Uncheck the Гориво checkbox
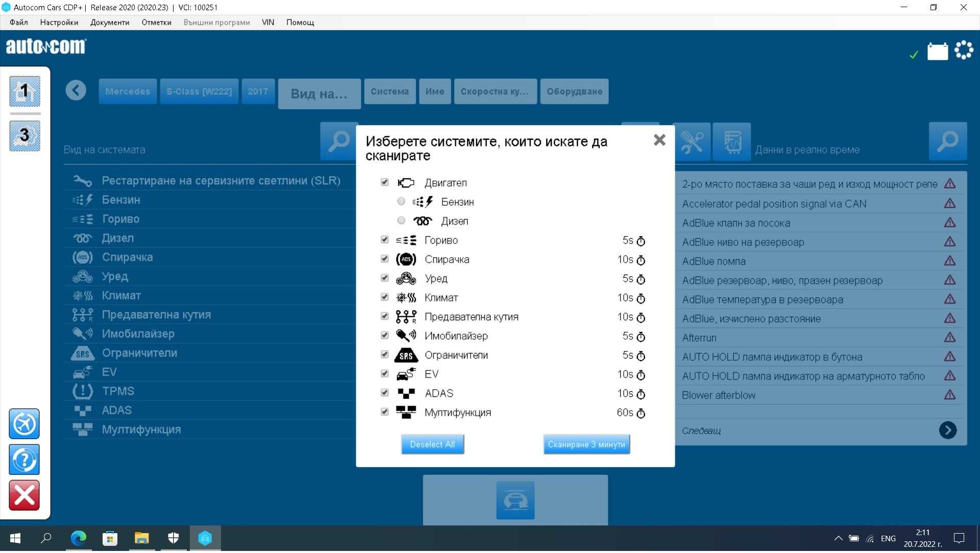980x553 pixels. point(385,240)
